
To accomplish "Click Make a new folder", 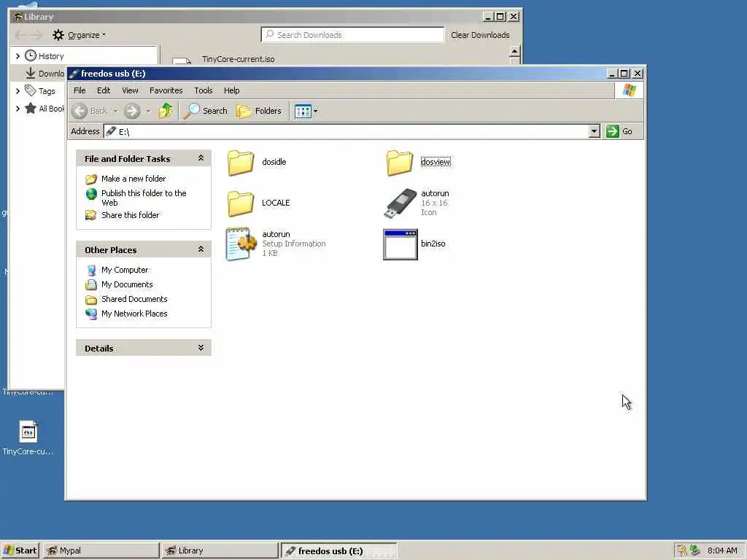I will (133, 179).
